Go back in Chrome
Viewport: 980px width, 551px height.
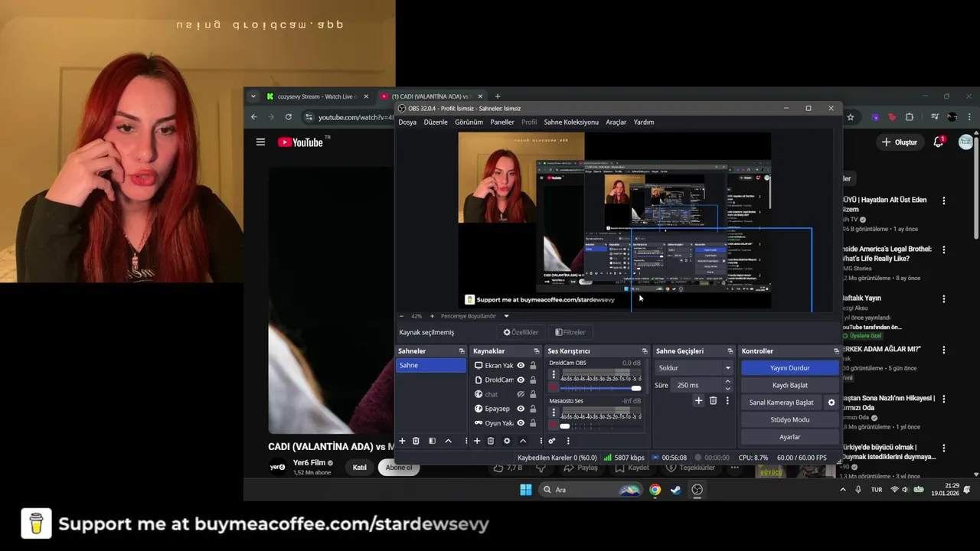coord(254,117)
